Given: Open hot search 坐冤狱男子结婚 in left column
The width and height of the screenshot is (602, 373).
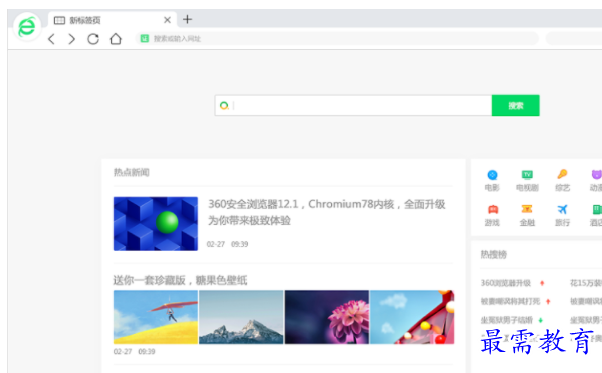Looking at the screenshot, I should pos(507,320).
